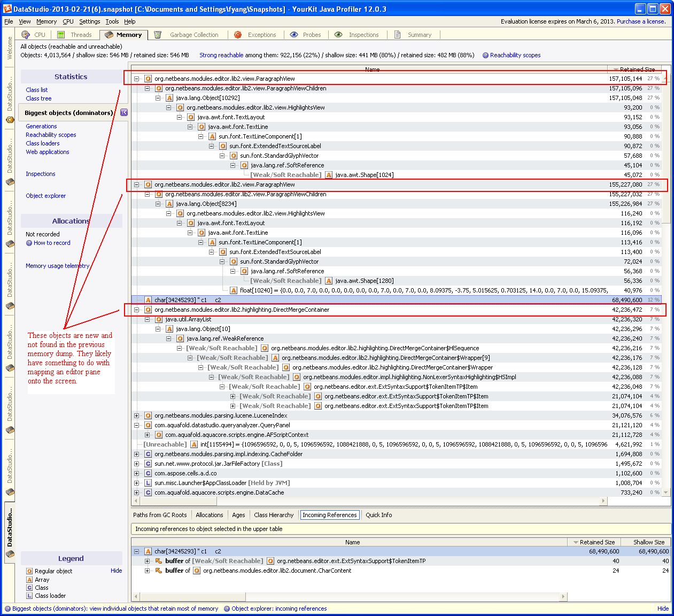Select the Welcome vertical sidebar tab
This screenshot has width=674, height=616.
coord(9,48)
